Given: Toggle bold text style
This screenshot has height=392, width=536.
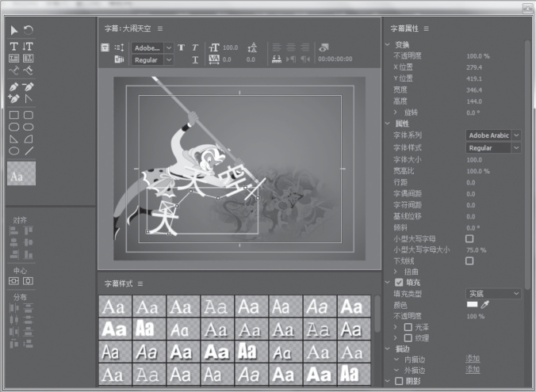Looking at the screenshot, I should pyautogui.click(x=181, y=48).
